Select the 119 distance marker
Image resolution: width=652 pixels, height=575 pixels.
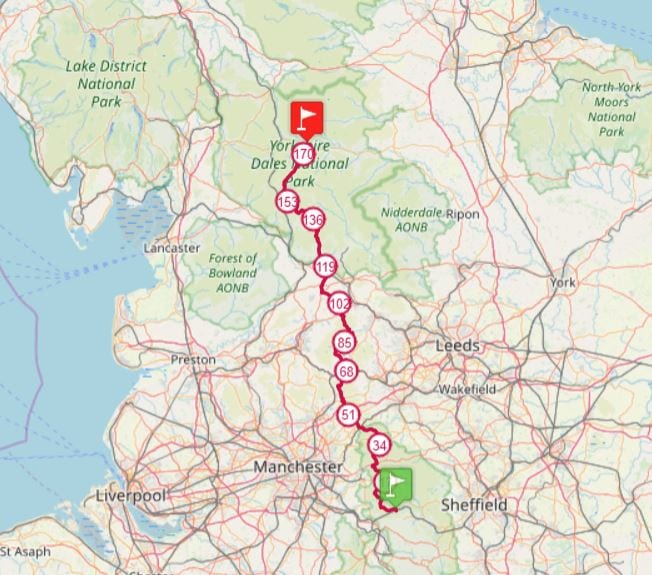[x=325, y=266]
